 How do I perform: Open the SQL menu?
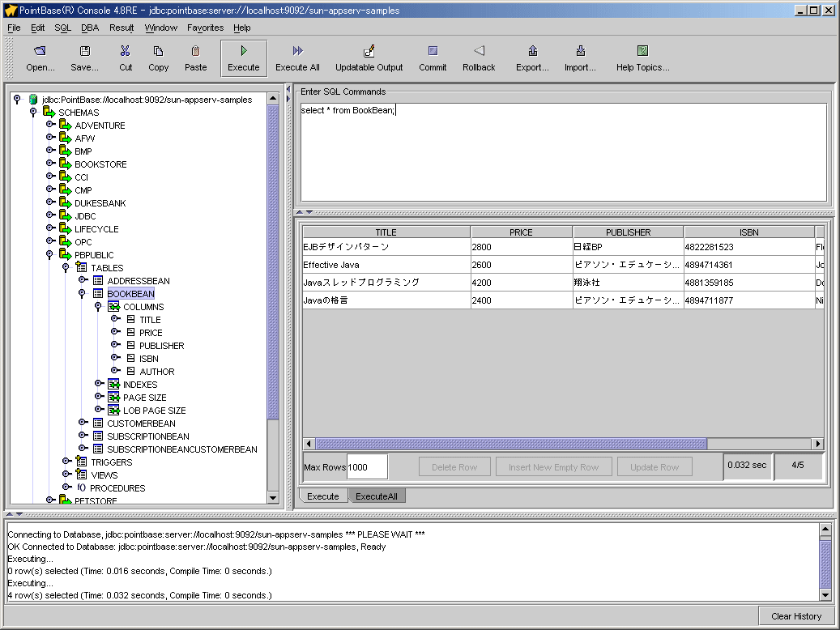click(62, 28)
